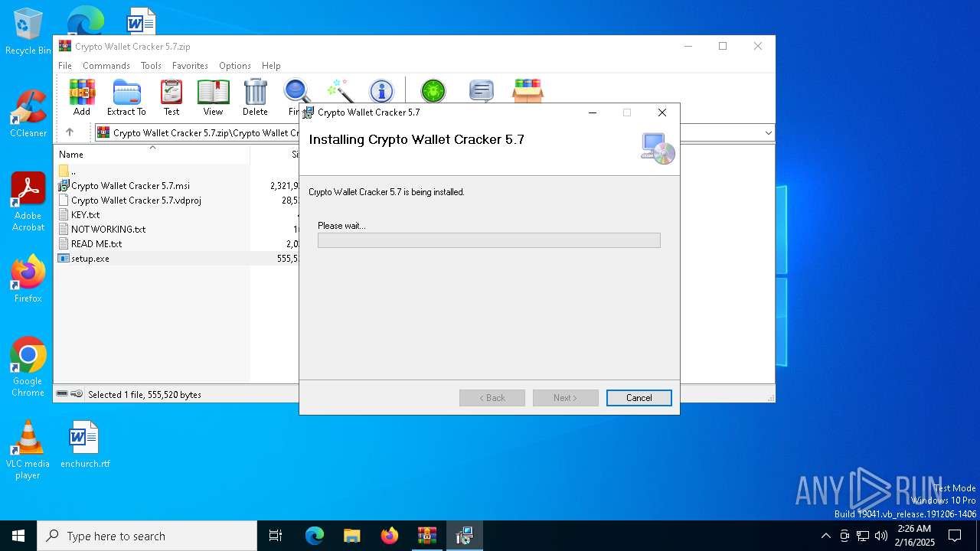The image size is (980, 551).
Task: Expand the WinRAR address path dropdown
Action: click(768, 133)
